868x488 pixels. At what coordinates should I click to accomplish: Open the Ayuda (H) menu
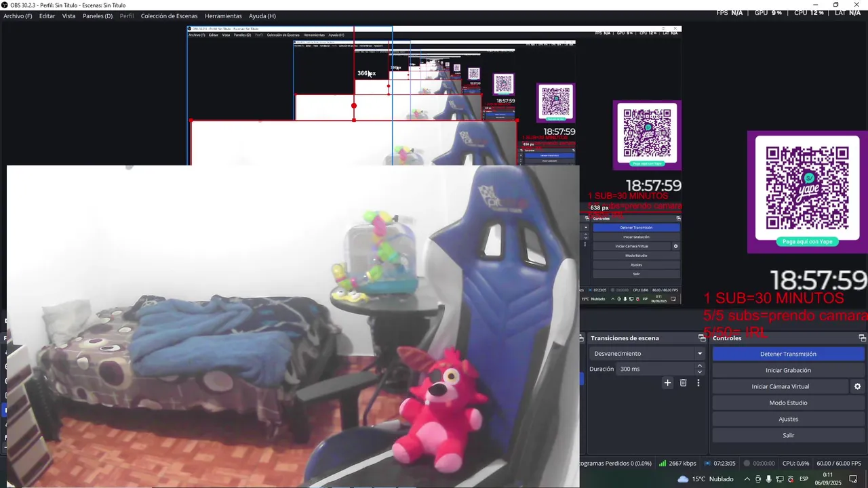(x=262, y=16)
